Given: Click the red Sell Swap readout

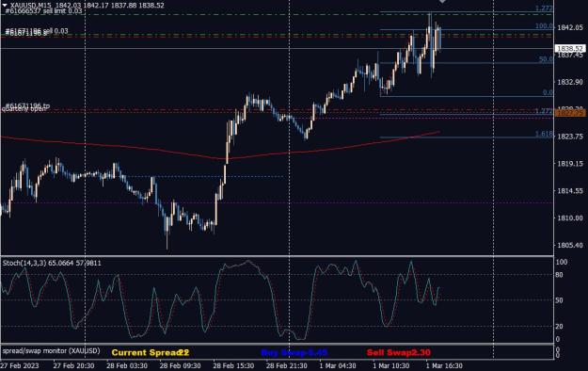Looking at the screenshot, I should tap(399, 352).
